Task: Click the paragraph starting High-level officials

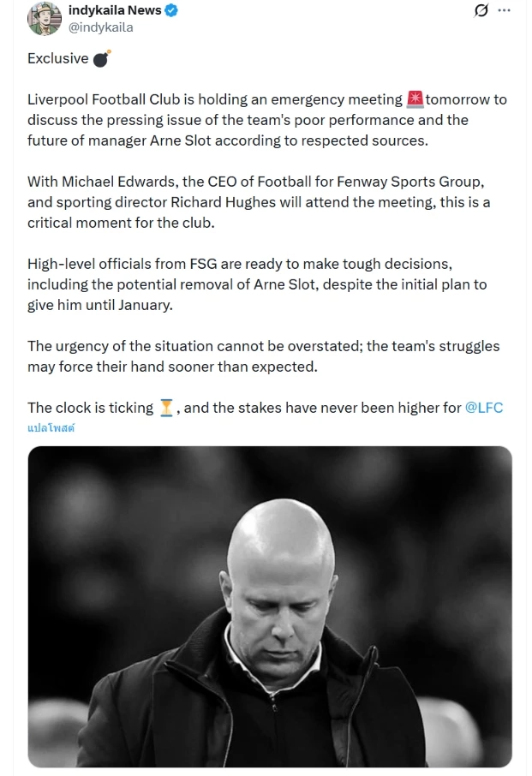Action: tap(257, 284)
